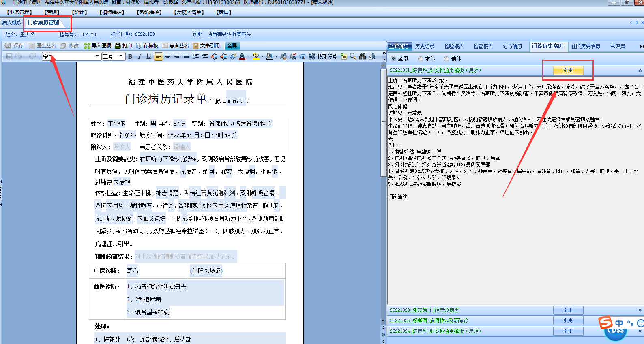Toggle 全屏 fullscreen mode
The width and height of the screenshot is (644, 344).
pyautogui.click(x=232, y=46)
